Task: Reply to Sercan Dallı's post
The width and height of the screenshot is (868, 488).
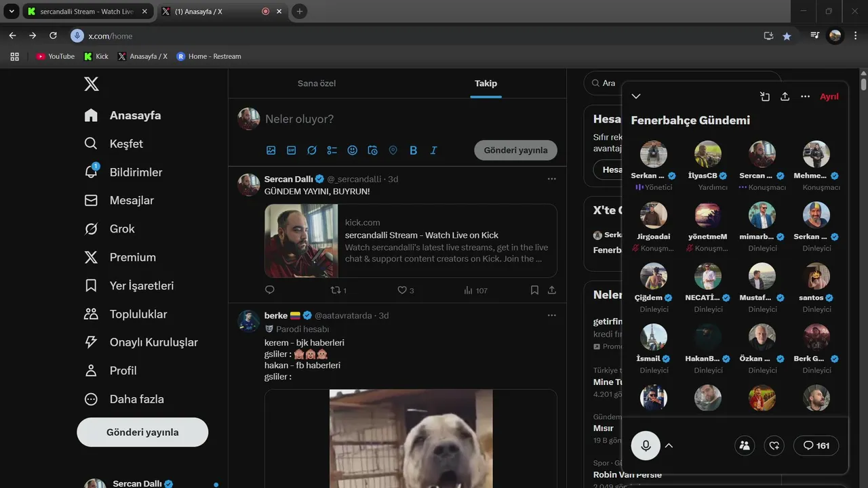Action: pos(270,290)
